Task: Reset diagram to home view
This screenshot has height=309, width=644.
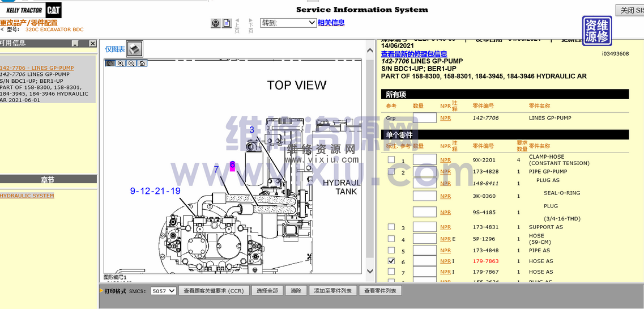Action: [x=142, y=63]
